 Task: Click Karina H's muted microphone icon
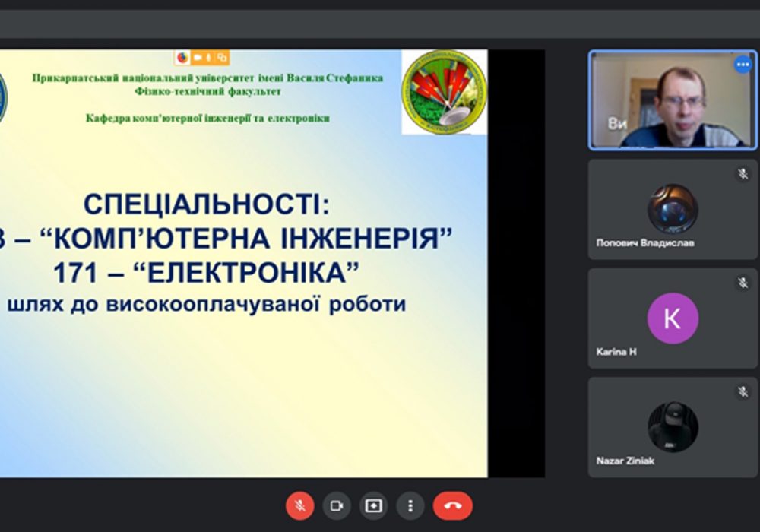point(743,283)
